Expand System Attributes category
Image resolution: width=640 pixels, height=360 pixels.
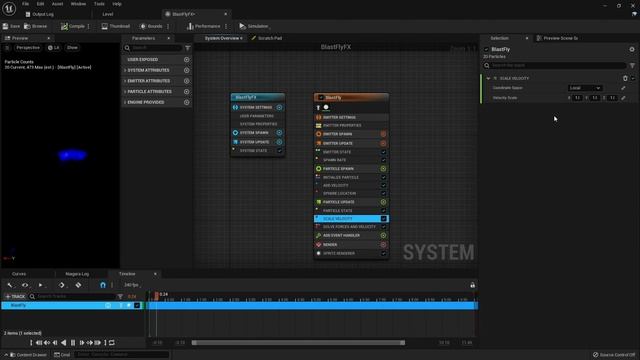click(125, 70)
